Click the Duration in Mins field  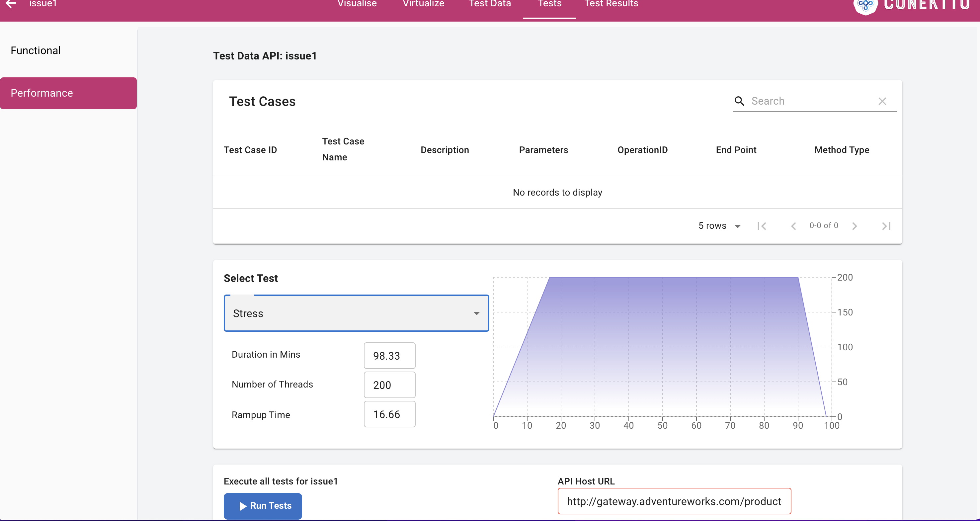[x=389, y=356]
